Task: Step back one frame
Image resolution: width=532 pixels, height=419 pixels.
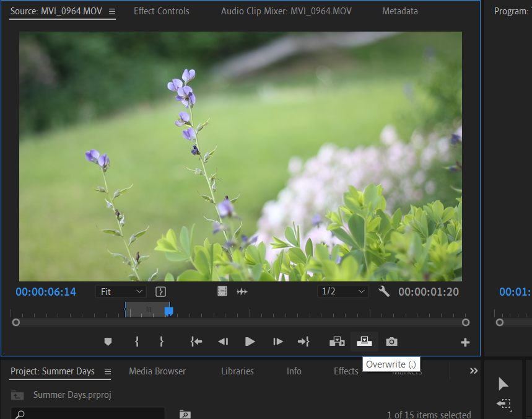Action: click(x=223, y=342)
